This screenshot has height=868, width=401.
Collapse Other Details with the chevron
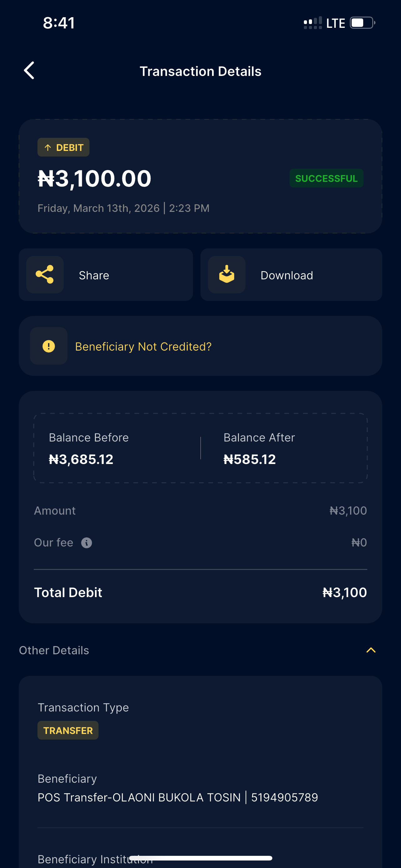pyautogui.click(x=371, y=650)
